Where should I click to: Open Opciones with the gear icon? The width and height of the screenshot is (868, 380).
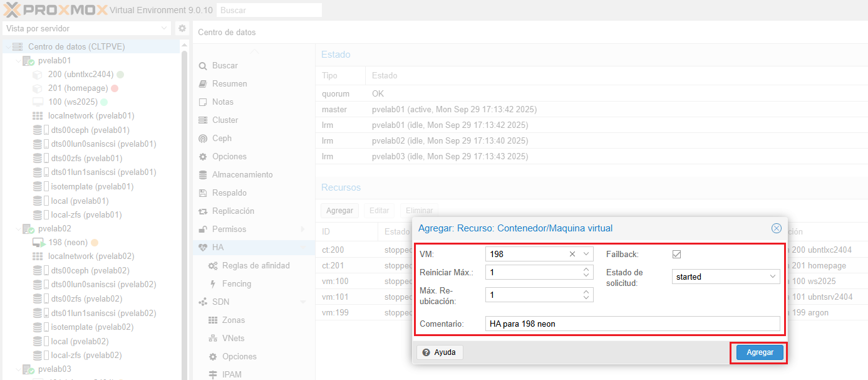point(202,157)
